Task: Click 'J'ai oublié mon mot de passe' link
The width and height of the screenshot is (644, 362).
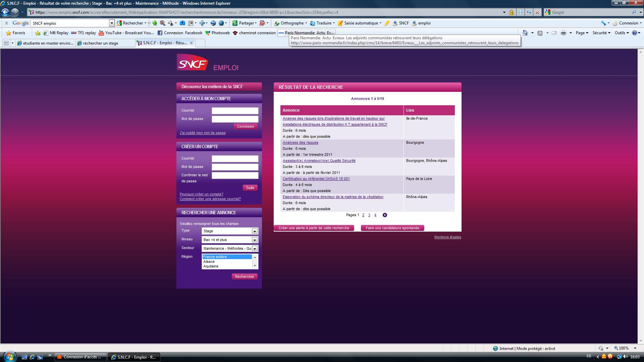Action: (203, 133)
